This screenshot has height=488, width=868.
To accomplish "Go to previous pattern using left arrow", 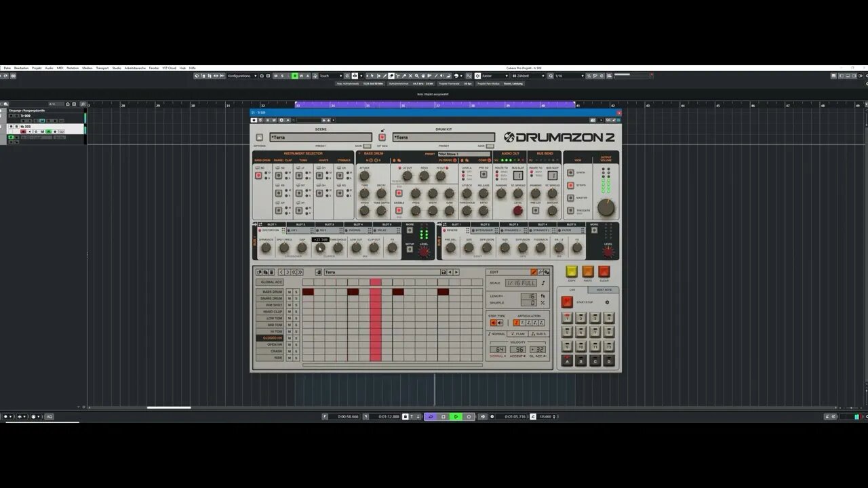I will (450, 272).
